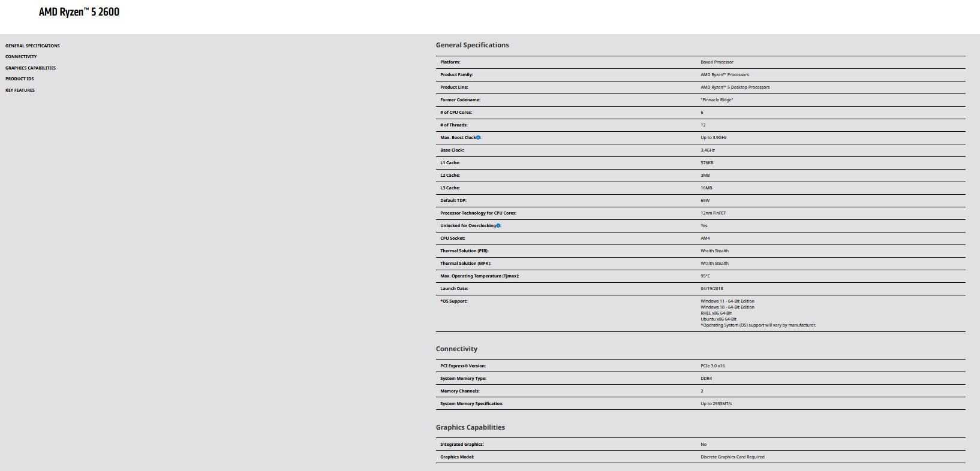Click info icon beside Max. Boost Clock
Viewport: 980px width, 471px height.
pos(478,137)
